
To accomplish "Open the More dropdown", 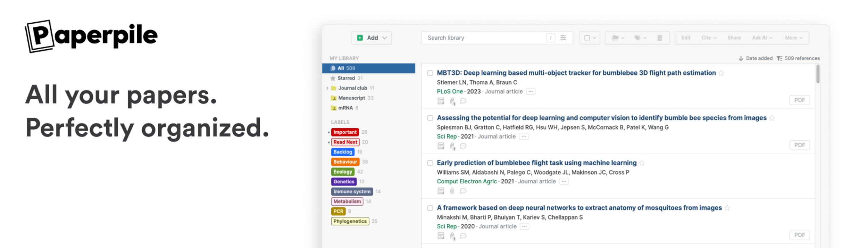I will coord(794,38).
